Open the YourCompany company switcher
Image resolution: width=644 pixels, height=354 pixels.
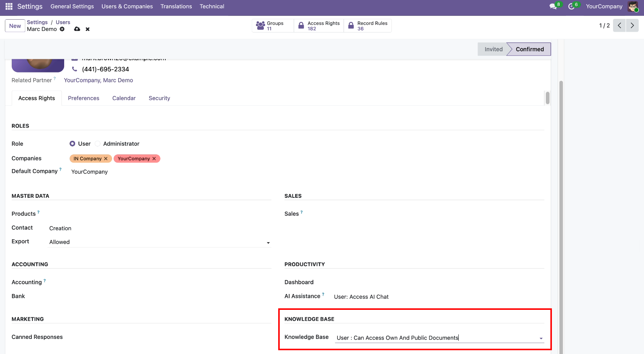click(x=604, y=6)
